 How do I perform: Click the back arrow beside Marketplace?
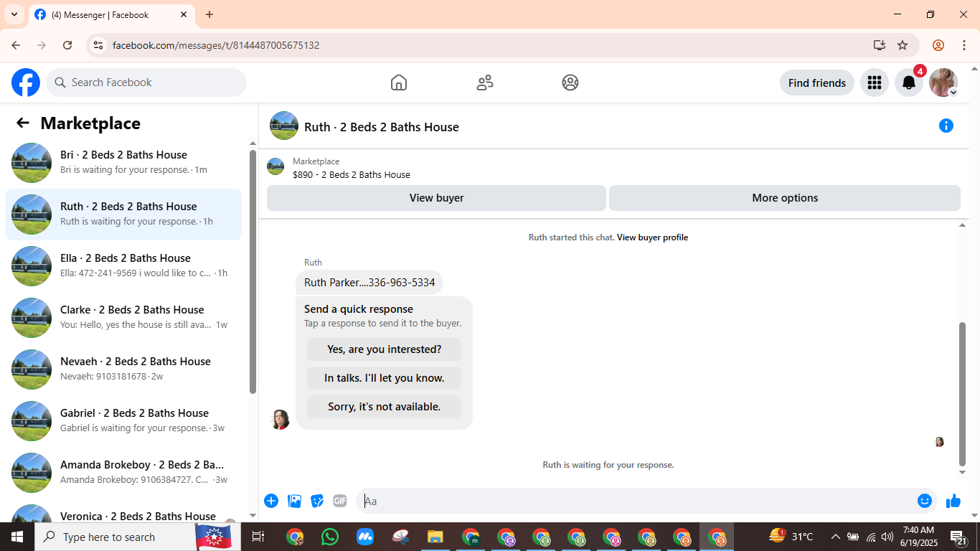(x=23, y=123)
